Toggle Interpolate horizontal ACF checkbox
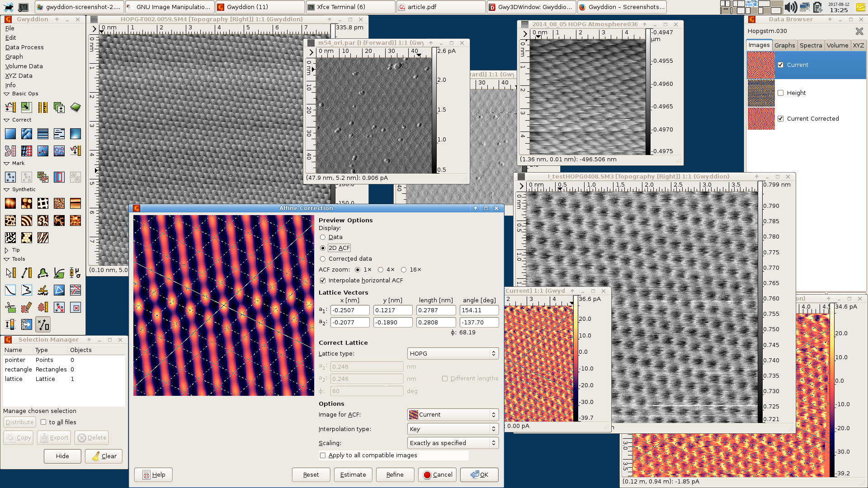The width and height of the screenshot is (868, 488). (x=323, y=281)
